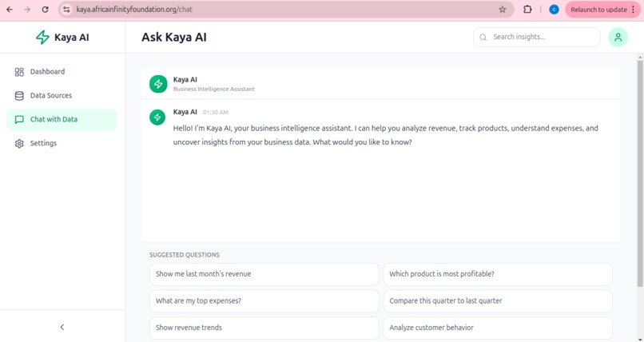The image size is (644, 342).
Task: Open site information icon in address bar
Action: [66, 10]
